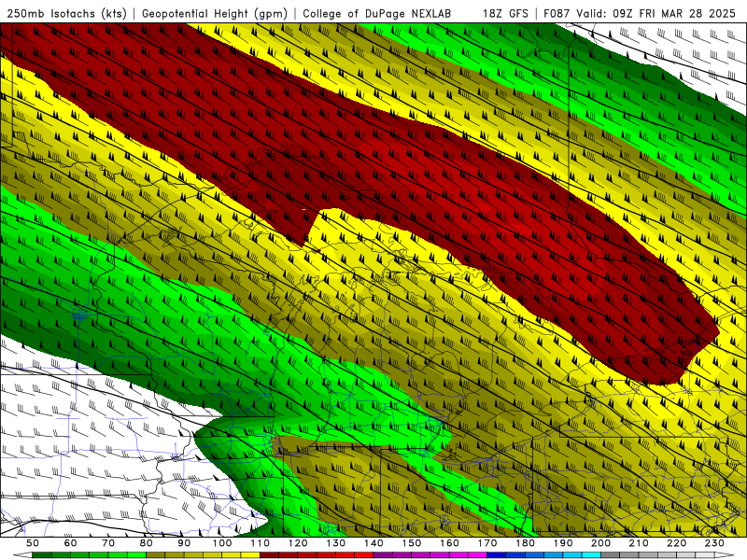Click the 'College of DuPage NEXLAB' label

coord(377,13)
